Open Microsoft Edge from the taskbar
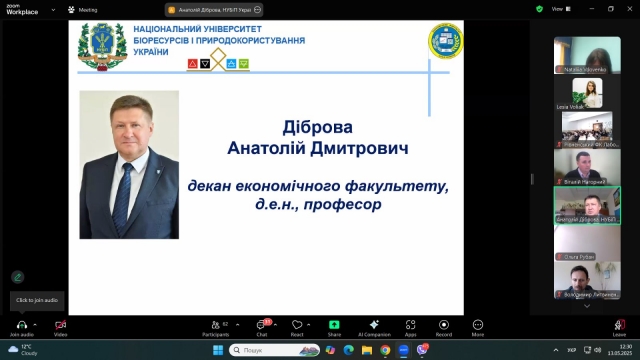Image resolution: width=640 pixels, height=360 pixels. coord(348,350)
